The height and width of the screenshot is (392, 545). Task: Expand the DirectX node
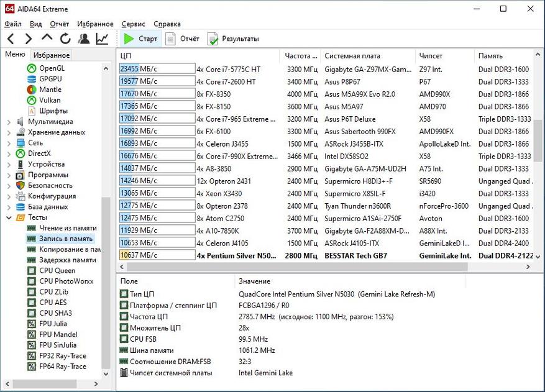tap(9, 153)
